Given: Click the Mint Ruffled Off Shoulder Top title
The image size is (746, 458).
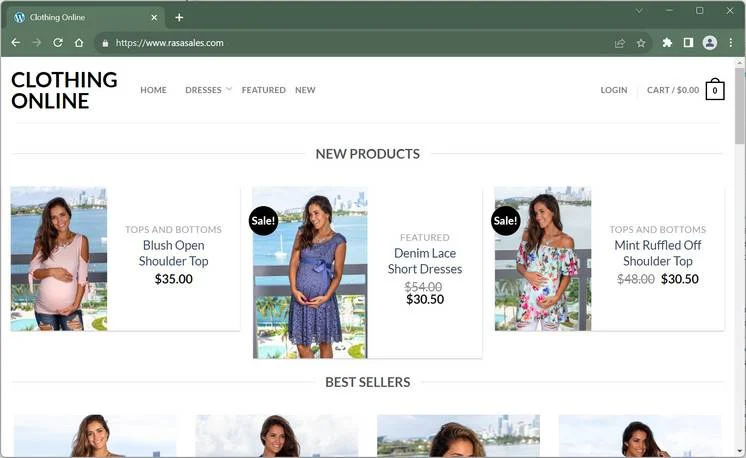Looking at the screenshot, I should [x=658, y=253].
